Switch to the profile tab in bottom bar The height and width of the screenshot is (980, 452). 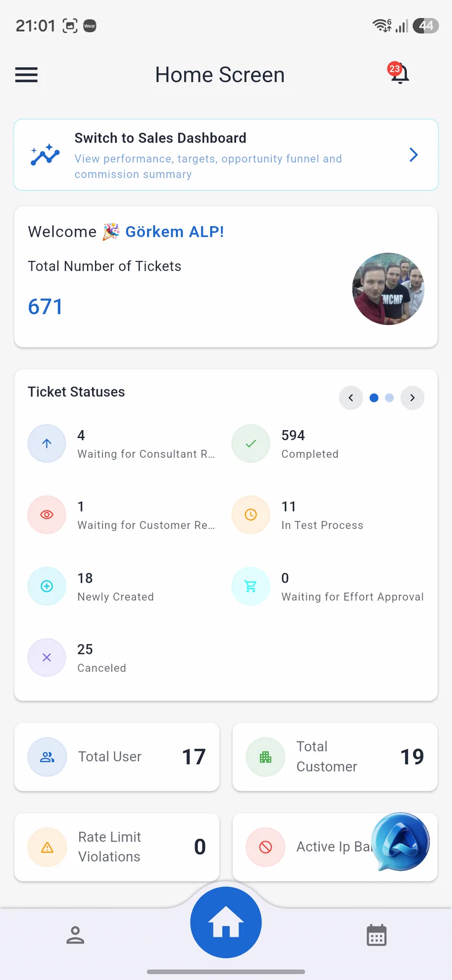75,935
